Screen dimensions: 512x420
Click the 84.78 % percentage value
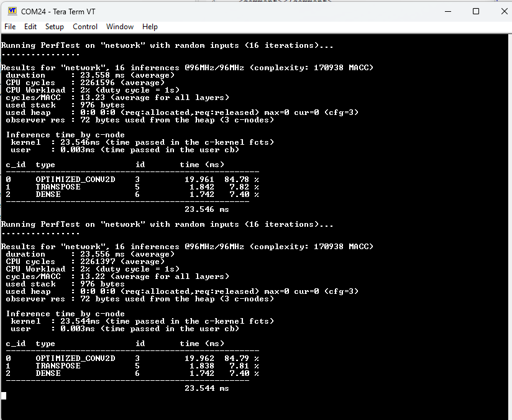(x=242, y=180)
